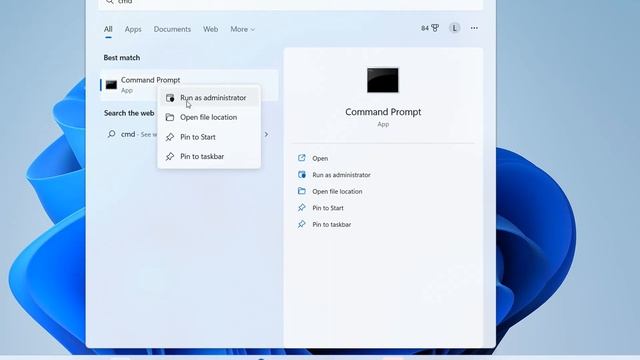Click the Command Prompt icon in results list
Viewport: 640px width, 360px height.
coord(111,85)
